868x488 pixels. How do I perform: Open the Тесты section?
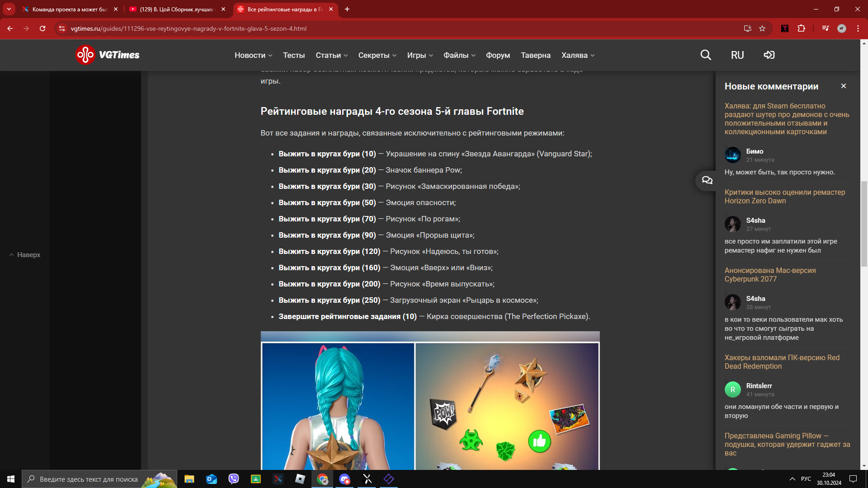(294, 55)
